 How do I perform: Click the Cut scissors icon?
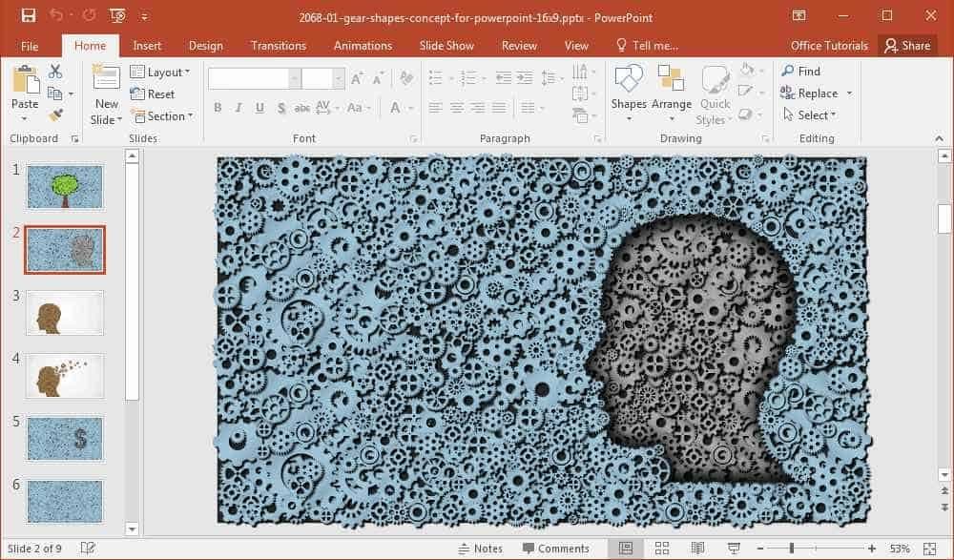coord(55,72)
